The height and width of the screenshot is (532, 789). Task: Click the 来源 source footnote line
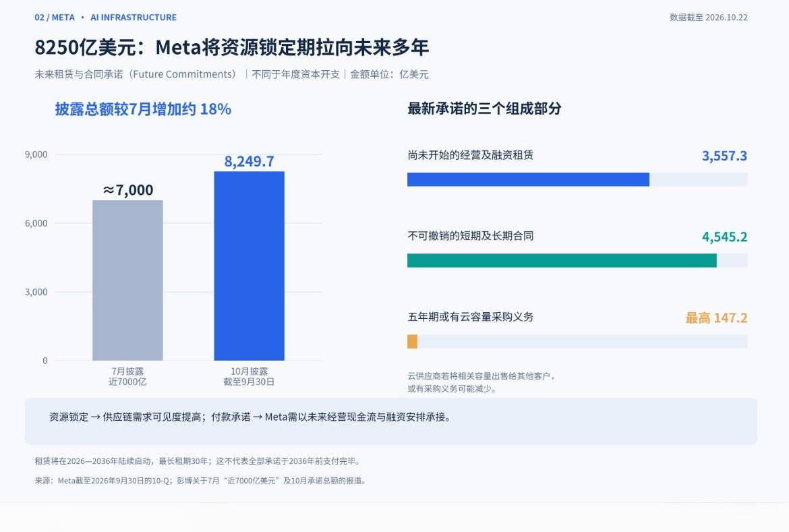click(201, 481)
